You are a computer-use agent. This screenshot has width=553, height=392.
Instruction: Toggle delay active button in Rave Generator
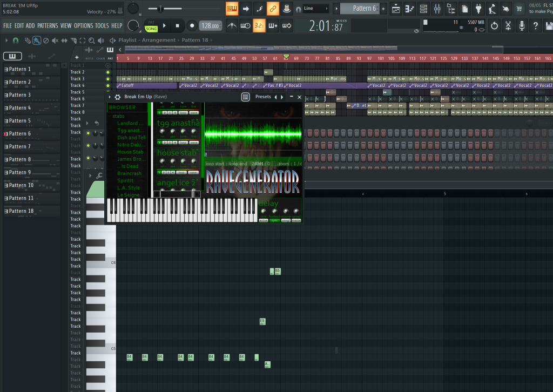coord(264,220)
